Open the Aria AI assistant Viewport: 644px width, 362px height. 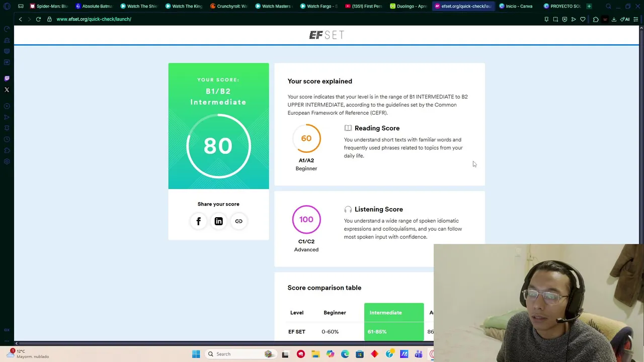[x=625, y=19]
